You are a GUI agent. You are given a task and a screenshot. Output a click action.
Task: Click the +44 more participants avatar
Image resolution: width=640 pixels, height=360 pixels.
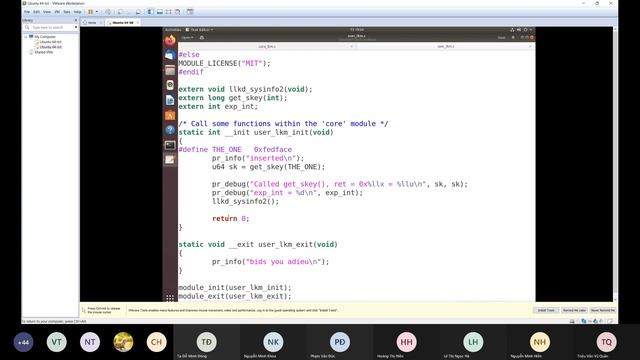(x=23, y=342)
